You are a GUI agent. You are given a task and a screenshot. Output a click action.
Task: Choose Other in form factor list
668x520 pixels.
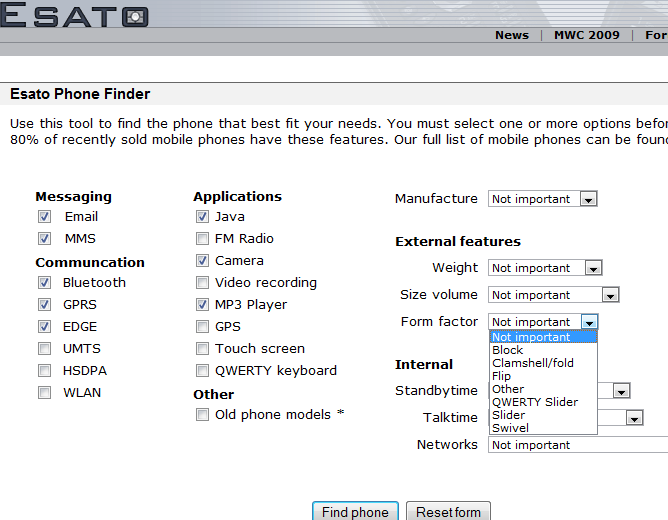[x=543, y=389]
